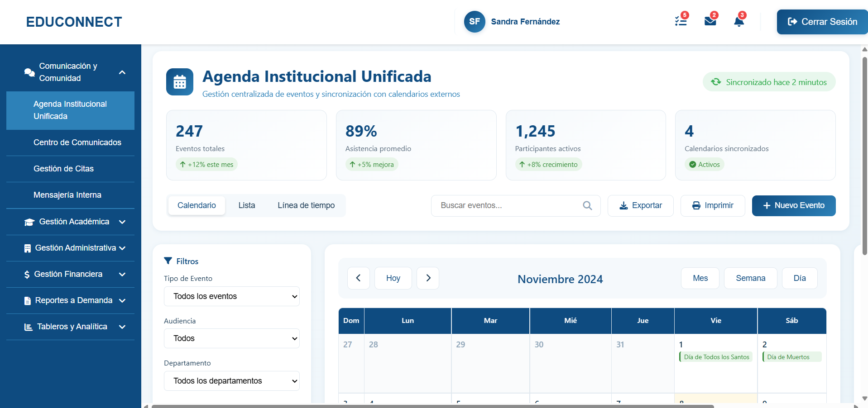Screen dimensions: 868x408
Task: Select the Línea de tiempo tab
Action: pyautogui.click(x=306, y=205)
